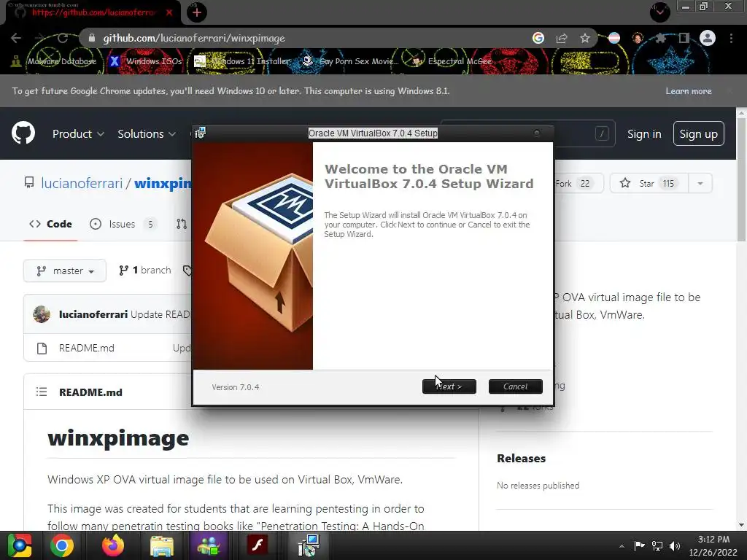
Task: Toggle Chrome side panel icon
Action: 684,38
